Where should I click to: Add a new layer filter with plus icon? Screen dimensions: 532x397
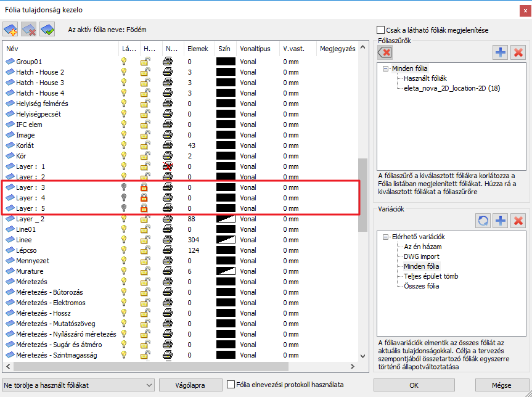coord(501,52)
